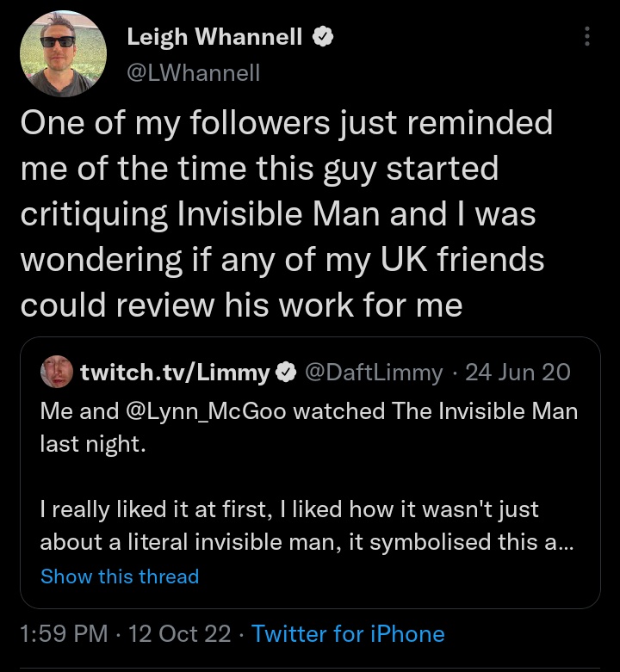The width and height of the screenshot is (620, 672).
Task: Open the Limmy avatar in quoted tweet
Action: coord(57,372)
